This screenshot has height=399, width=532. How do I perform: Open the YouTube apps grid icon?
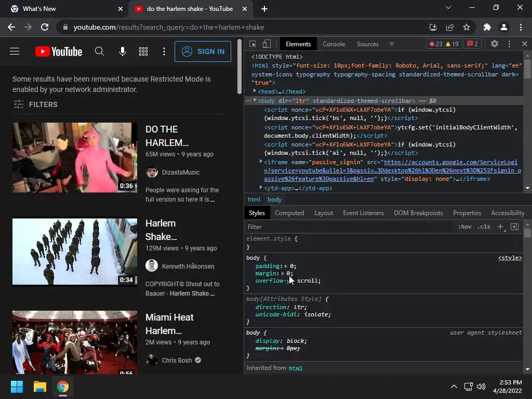pyautogui.click(x=143, y=51)
